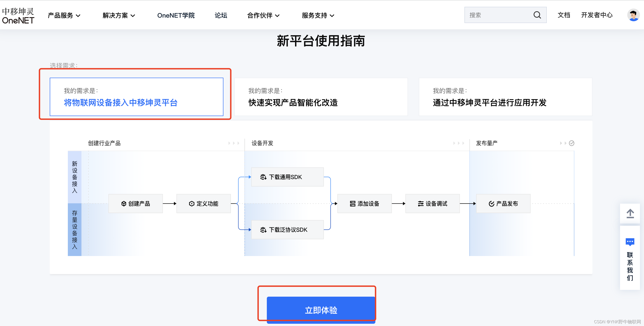The width and height of the screenshot is (644, 326).
Task: Select the 下载通用SDK step
Action: click(287, 177)
